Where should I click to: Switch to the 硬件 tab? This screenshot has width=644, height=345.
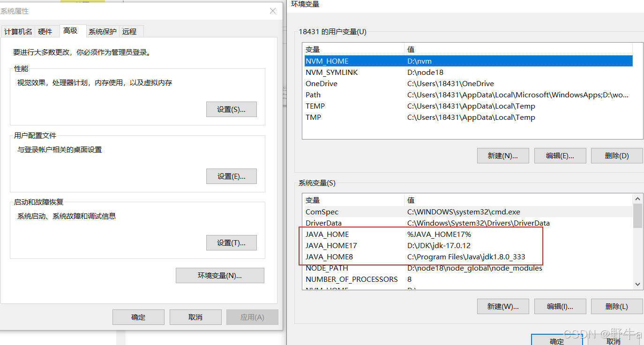[x=46, y=31]
